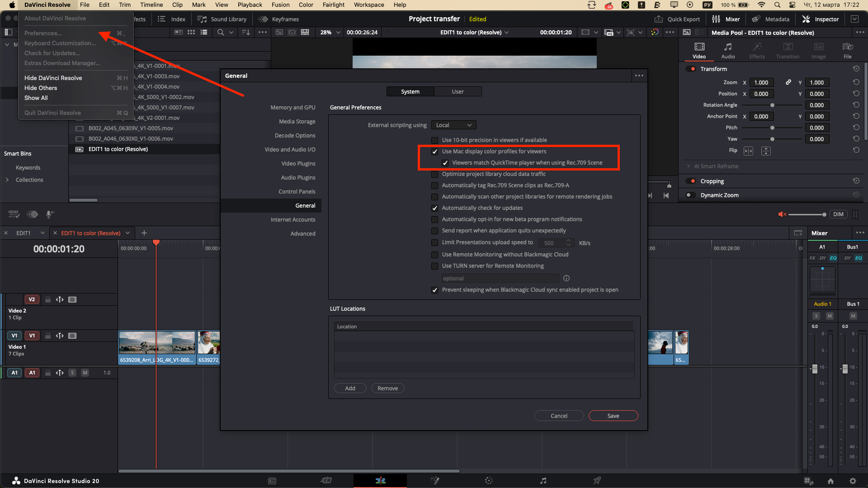Expand the Collections smart bin
The width and height of the screenshot is (868, 488).
click(7, 180)
